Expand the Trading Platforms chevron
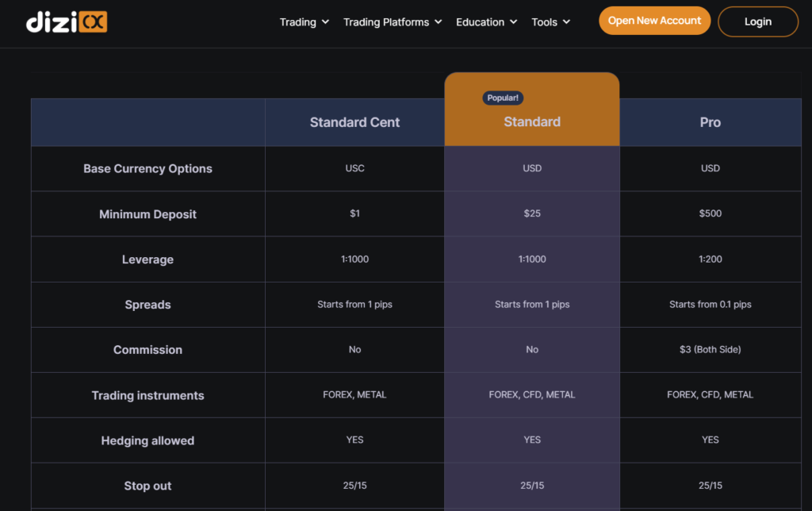The width and height of the screenshot is (812, 511). coord(438,21)
